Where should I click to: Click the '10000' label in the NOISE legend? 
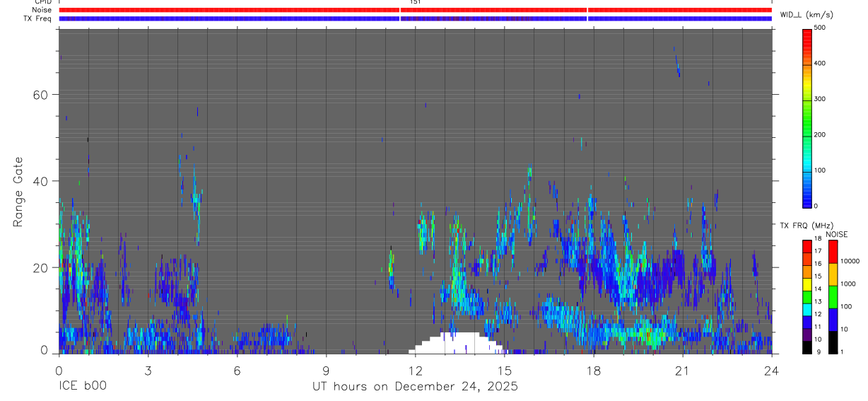click(849, 261)
